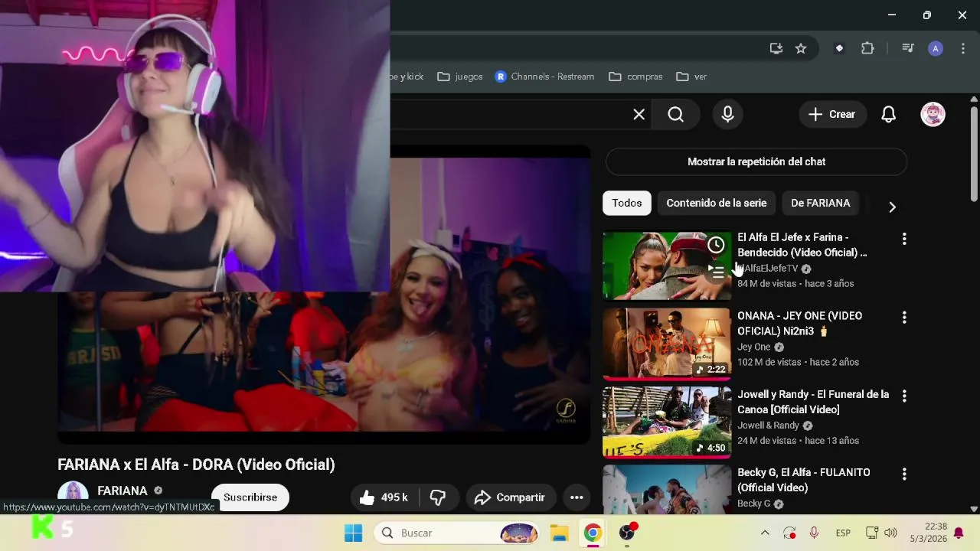Select the Contenido de la serie chip
The width and height of the screenshot is (980, 551).
716,203
